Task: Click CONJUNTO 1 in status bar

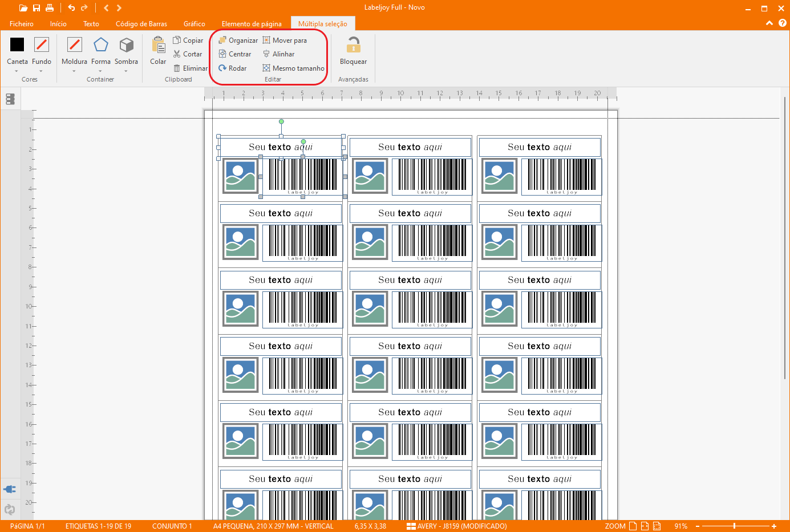Action: pyautogui.click(x=172, y=526)
